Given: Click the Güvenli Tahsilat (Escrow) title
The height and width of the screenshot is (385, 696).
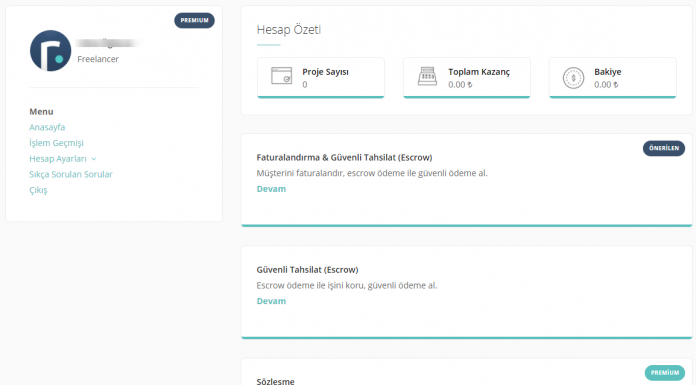Looking at the screenshot, I should 307,270.
